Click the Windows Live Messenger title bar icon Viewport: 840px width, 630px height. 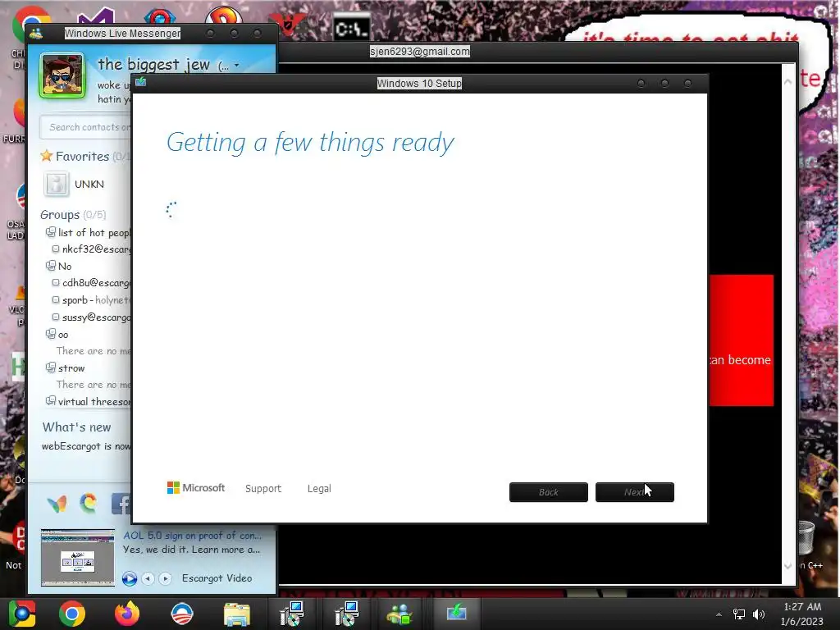coord(36,34)
